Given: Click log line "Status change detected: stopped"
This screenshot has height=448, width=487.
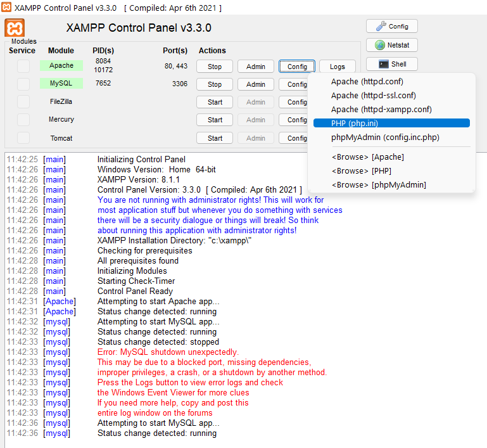Looking at the screenshot, I should click(x=158, y=342).
